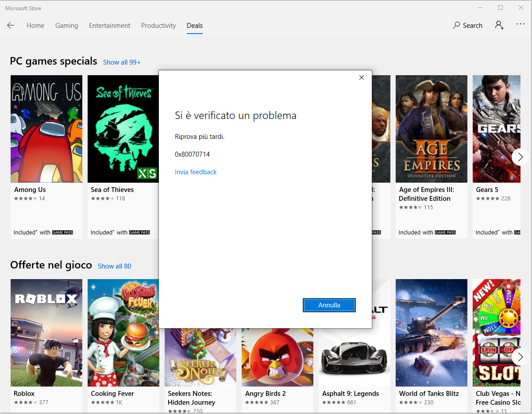Show all 99+ PC games specials
The height and width of the screenshot is (414, 532).
(x=122, y=62)
